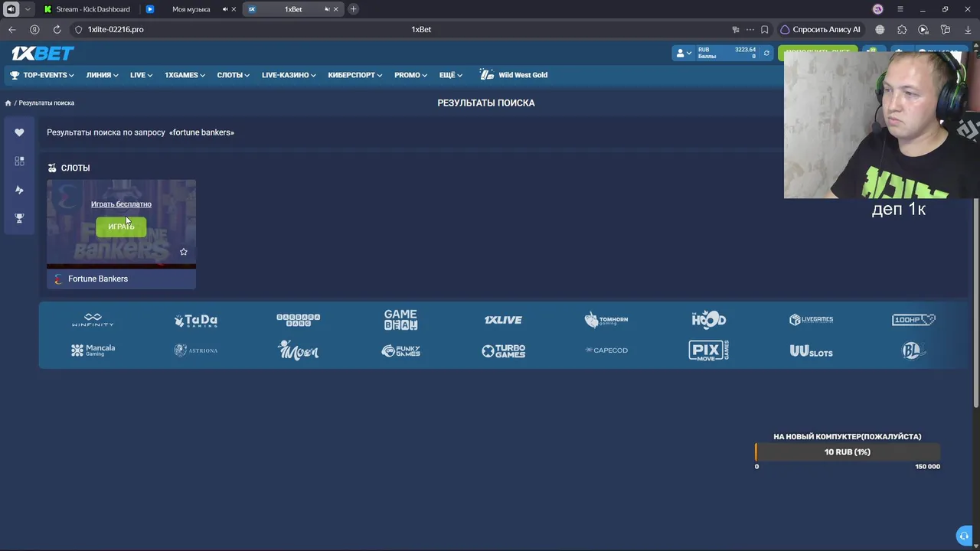Click the breadcrumb home icon

tap(8, 103)
